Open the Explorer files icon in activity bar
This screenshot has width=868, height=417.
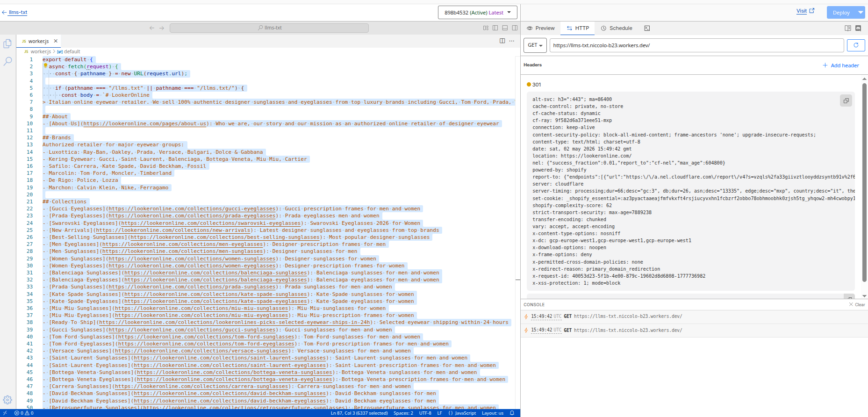tap(7, 43)
